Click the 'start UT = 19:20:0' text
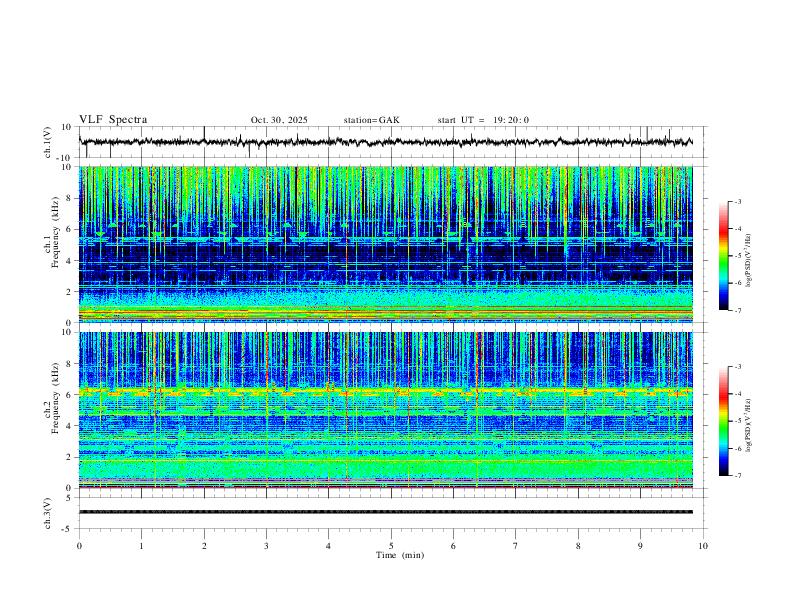Image resolution: width=792 pixels, height=612 pixels. coord(483,120)
